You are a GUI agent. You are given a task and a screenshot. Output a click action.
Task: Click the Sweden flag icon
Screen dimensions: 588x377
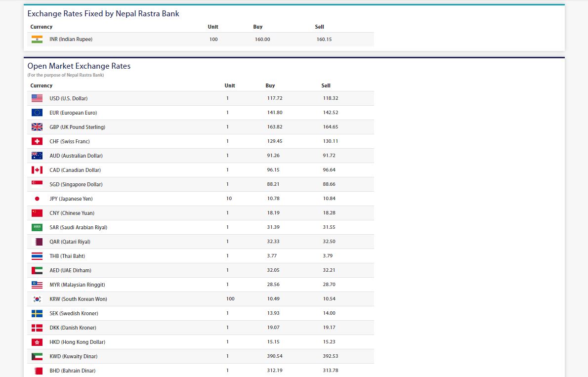coord(37,314)
